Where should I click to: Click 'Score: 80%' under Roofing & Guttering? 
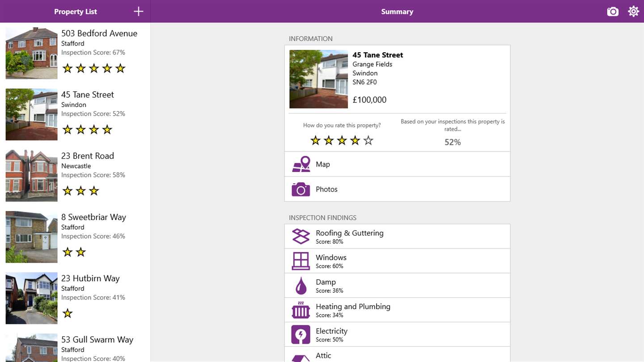tap(330, 242)
